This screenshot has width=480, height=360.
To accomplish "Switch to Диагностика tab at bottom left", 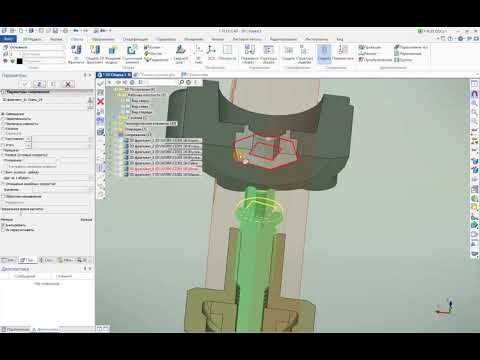I will 47,329.
